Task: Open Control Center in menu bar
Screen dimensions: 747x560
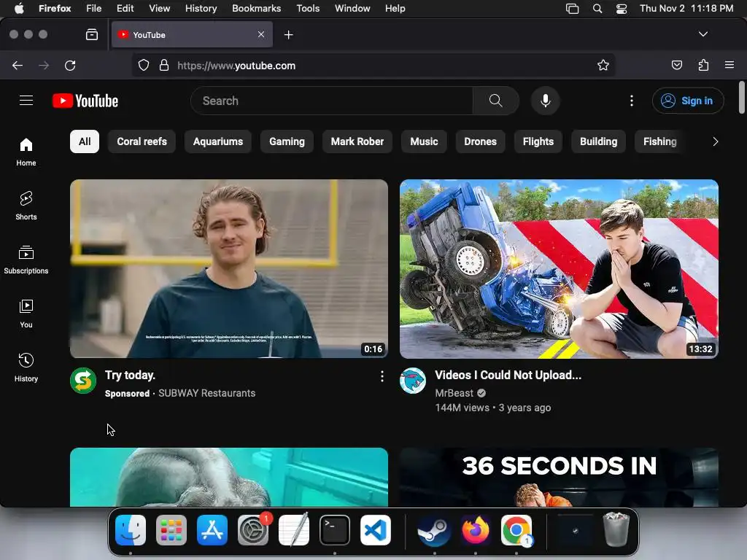Action: (x=622, y=8)
